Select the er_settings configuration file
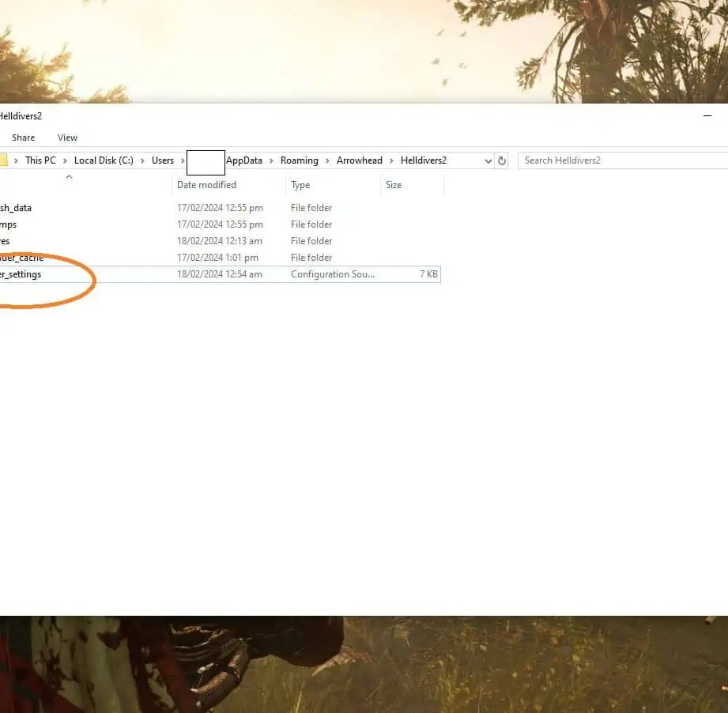Image resolution: width=728 pixels, height=713 pixels. click(21, 274)
